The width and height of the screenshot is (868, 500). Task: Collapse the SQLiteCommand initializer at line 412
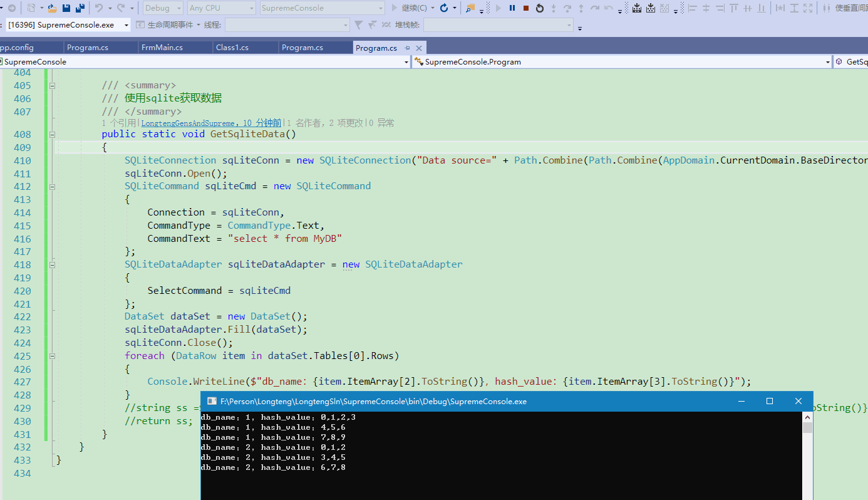[x=53, y=186]
